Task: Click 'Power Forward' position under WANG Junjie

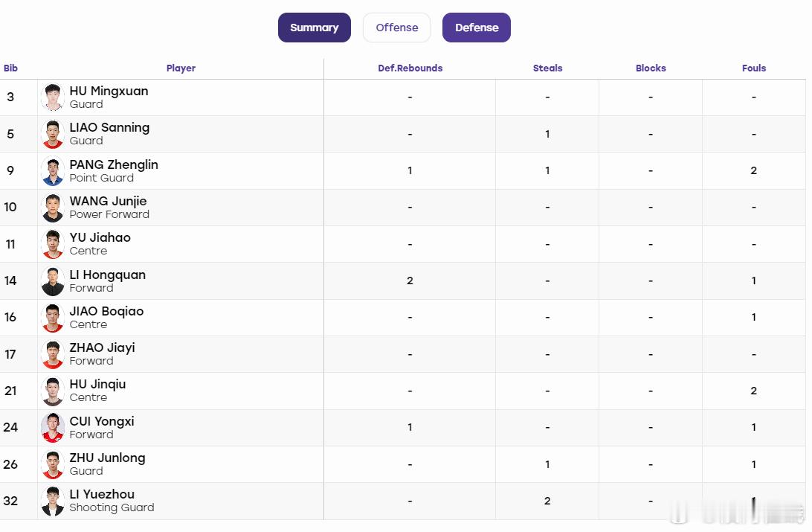Action: (x=109, y=214)
